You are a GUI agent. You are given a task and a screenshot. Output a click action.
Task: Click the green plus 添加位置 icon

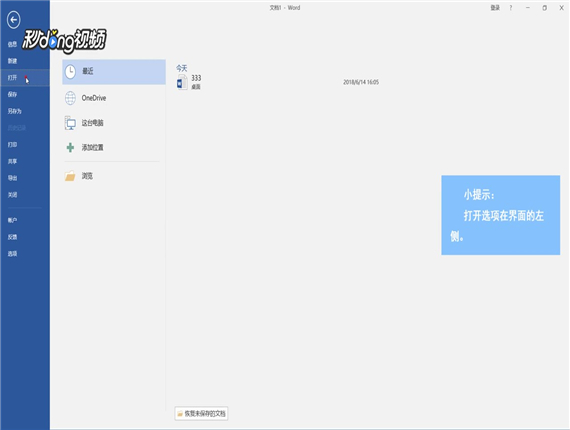70,148
